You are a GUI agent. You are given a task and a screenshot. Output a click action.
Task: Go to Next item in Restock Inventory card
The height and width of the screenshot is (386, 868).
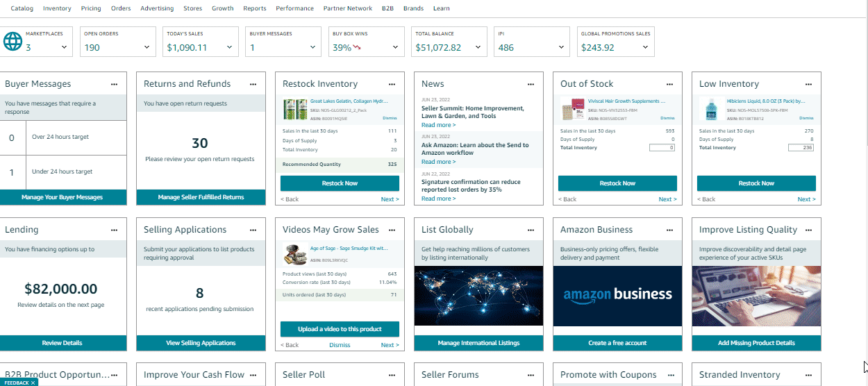(390, 199)
